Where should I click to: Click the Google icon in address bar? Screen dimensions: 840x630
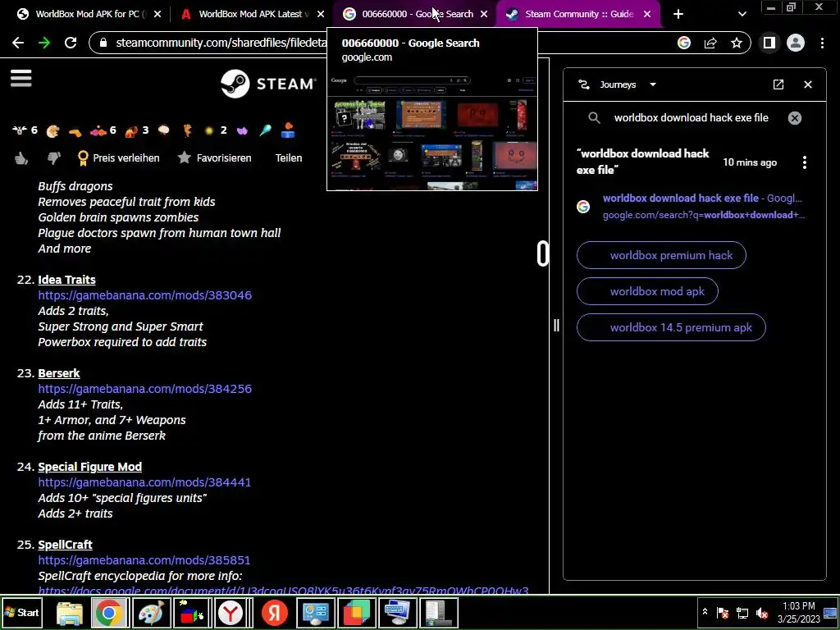coord(684,43)
